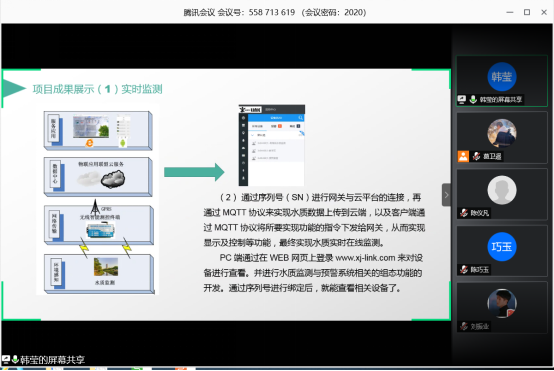Click the bottom participant's photo avatar
Screen dimensions: 554x371
[x=502, y=303]
